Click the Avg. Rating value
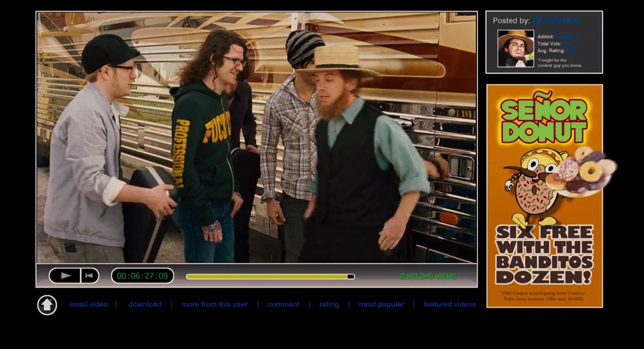644x349 pixels. point(571,50)
